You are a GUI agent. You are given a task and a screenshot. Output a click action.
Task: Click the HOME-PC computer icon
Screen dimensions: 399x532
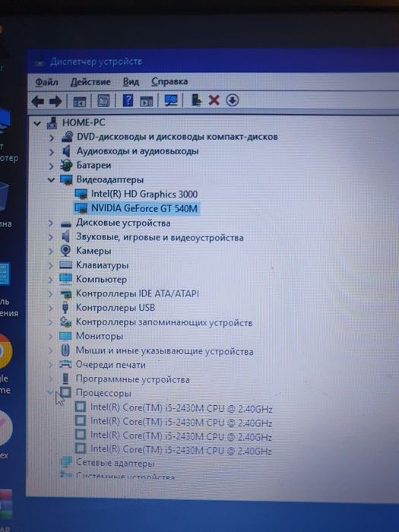(52, 123)
